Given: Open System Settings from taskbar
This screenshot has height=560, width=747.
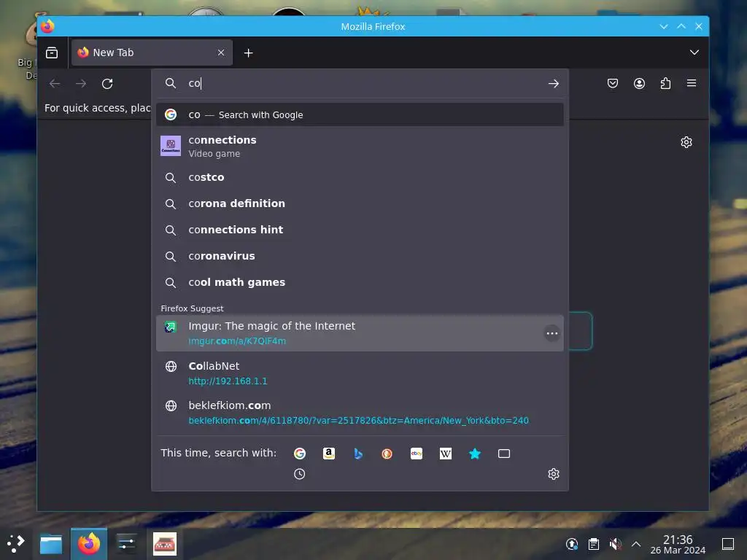Looking at the screenshot, I should (x=126, y=544).
